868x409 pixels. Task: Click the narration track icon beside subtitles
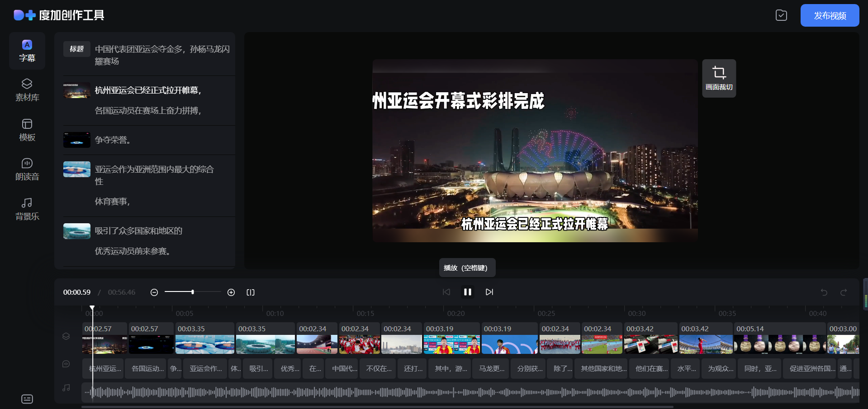tap(66, 363)
